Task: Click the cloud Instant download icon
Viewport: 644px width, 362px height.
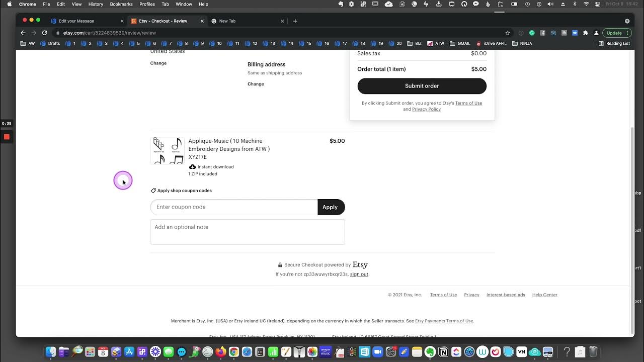Action: pos(192,166)
